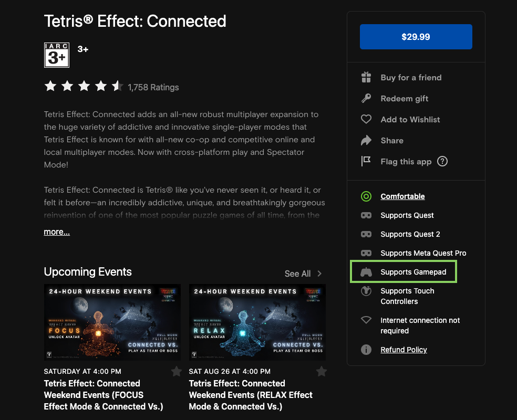Click the Touch Controllers support icon
The height and width of the screenshot is (420, 517).
tap(366, 291)
